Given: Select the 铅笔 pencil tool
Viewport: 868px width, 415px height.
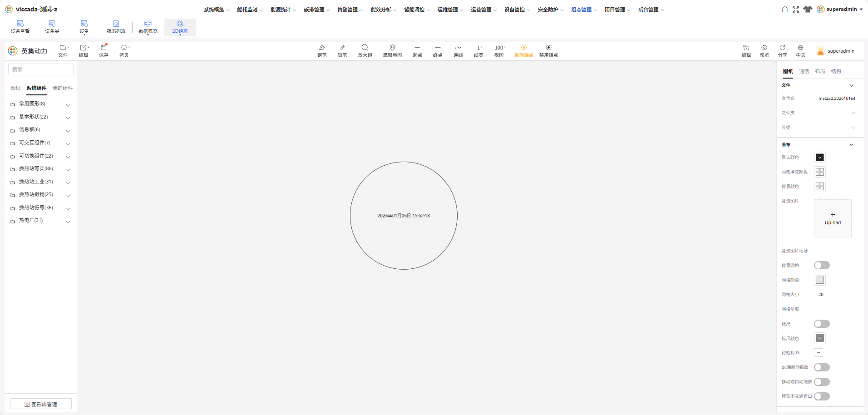Looking at the screenshot, I should click(x=342, y=51).
